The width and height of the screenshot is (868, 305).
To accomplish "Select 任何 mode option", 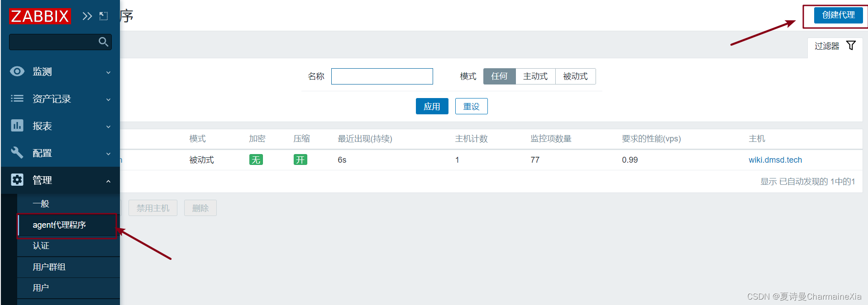I will [500, 76].
